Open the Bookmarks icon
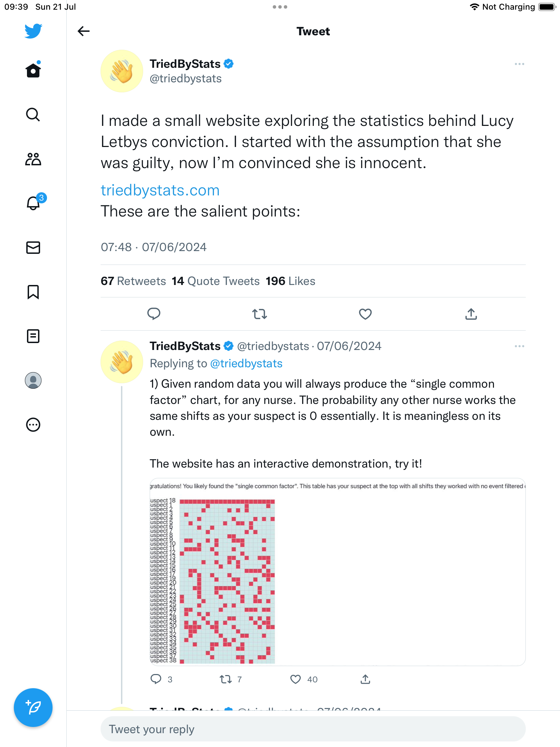 coord(33,292)
